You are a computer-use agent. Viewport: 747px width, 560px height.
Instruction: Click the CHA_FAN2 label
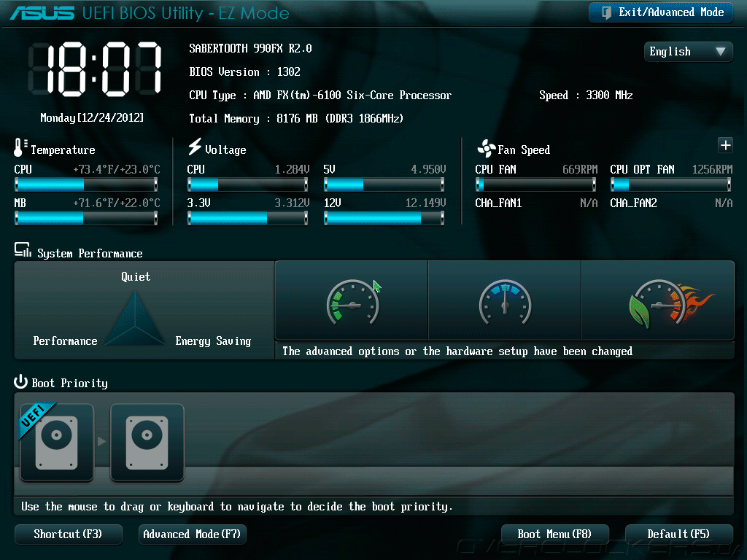(x=634, y=203)
